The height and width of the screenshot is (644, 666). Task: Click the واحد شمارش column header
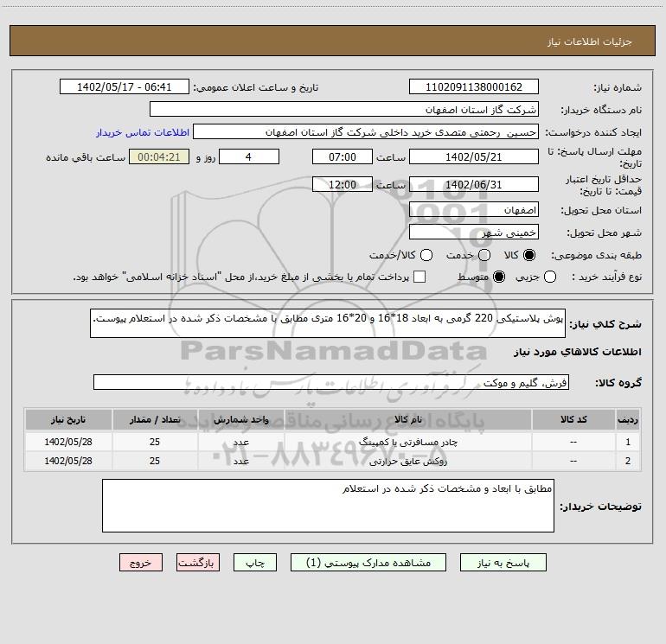pos(240,420)
